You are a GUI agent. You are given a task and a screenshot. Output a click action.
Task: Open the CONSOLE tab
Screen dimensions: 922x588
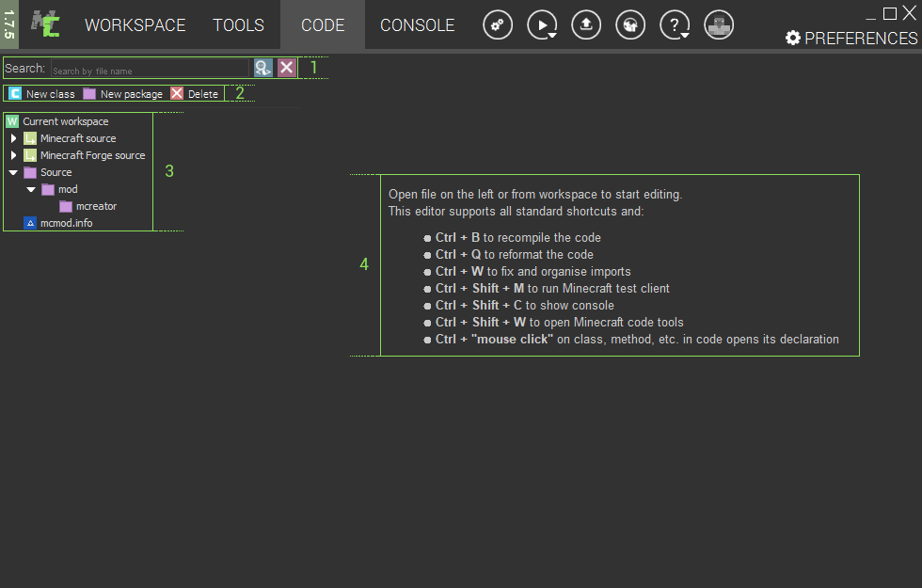(418, 25)
